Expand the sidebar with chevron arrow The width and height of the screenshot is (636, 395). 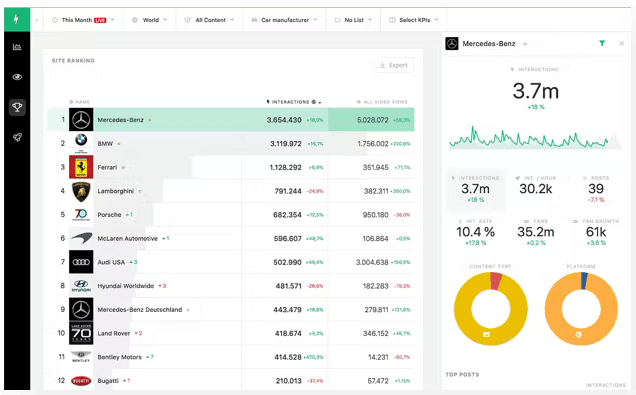pyautogui.click(x=37, y=20)
